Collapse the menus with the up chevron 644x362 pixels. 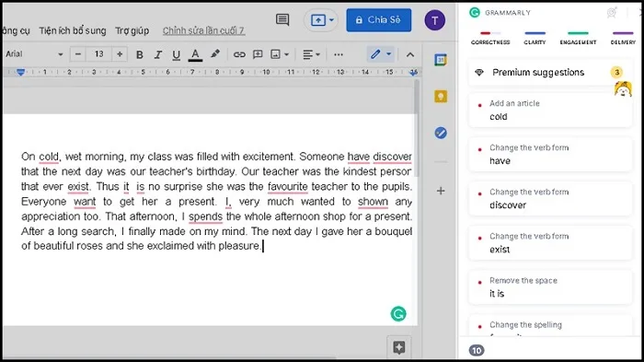(x=410, y=54)
